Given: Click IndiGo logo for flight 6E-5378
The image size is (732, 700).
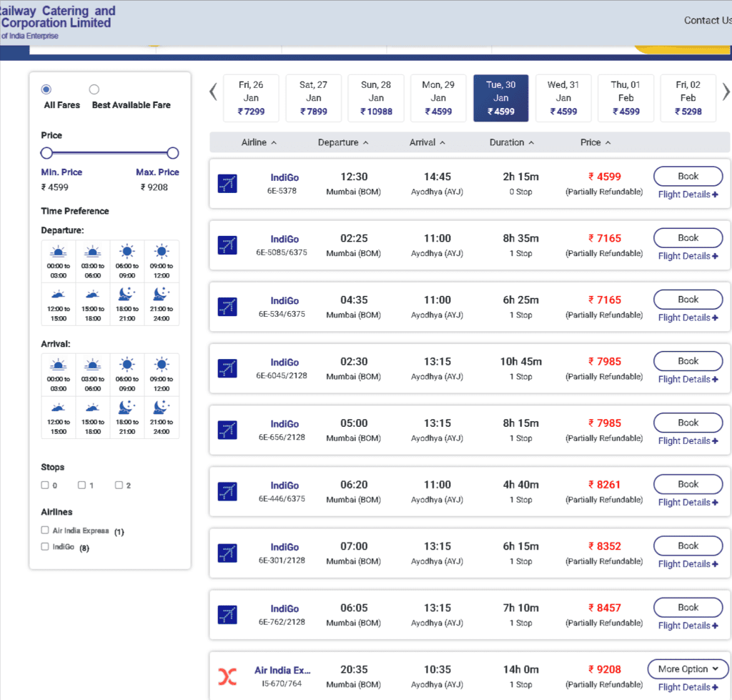Looking at the screenshot, I should tap(227, 184).
